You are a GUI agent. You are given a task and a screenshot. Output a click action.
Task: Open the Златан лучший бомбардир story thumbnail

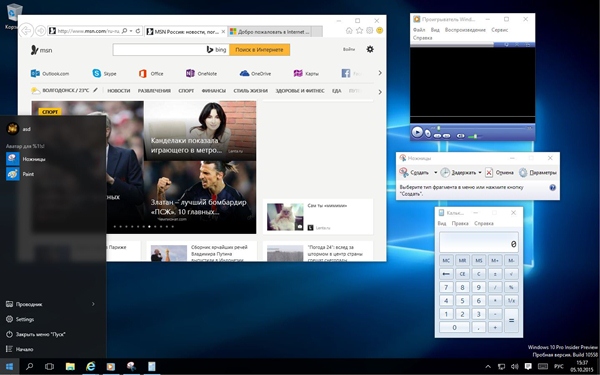click(x=200, y=197)
